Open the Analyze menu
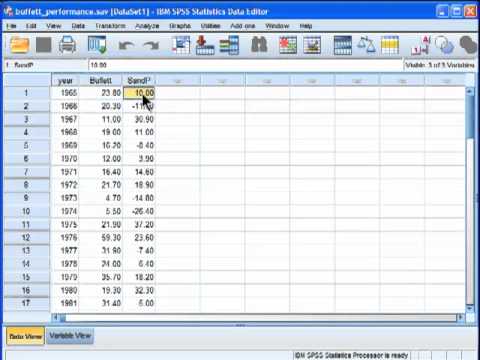Image resolution: width=480 pixels, height=360 pixels. coord(147,26)
